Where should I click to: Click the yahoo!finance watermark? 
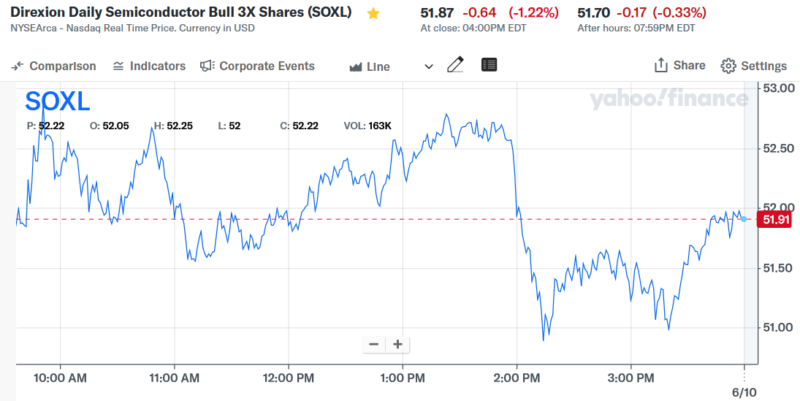coord(668,99)
